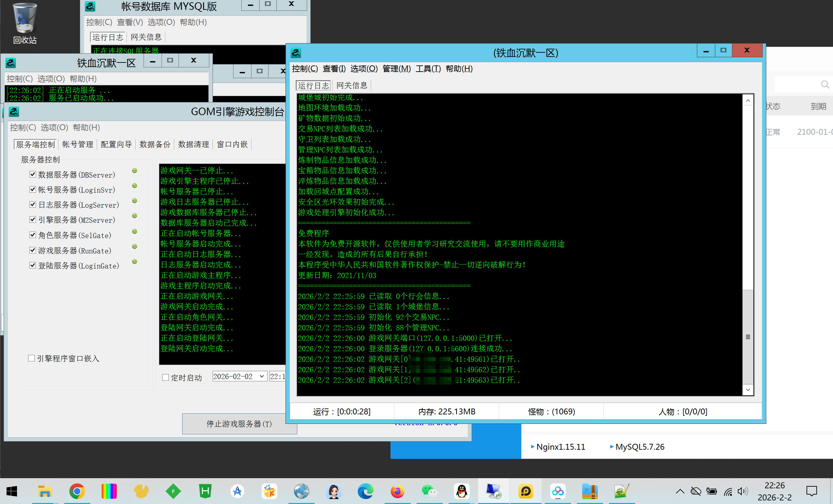Show hidden system tray icons chevron
Viewport: 833px width, 504px height.
pyautogui.click(x=680, y=491)
